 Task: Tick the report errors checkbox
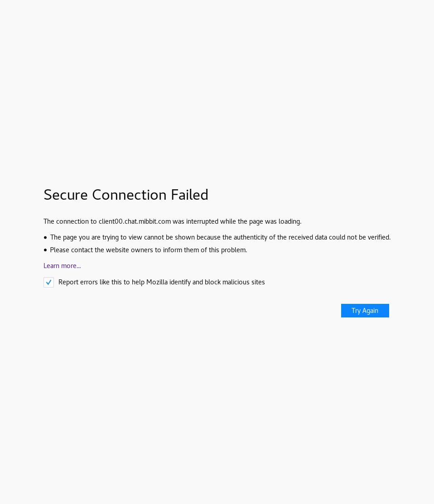48,282
